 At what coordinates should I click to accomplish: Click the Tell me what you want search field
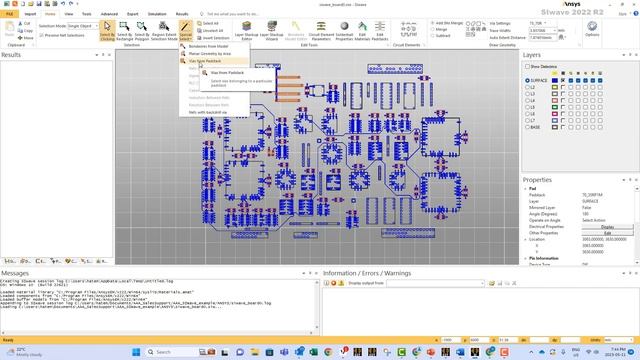click(233, 14)
